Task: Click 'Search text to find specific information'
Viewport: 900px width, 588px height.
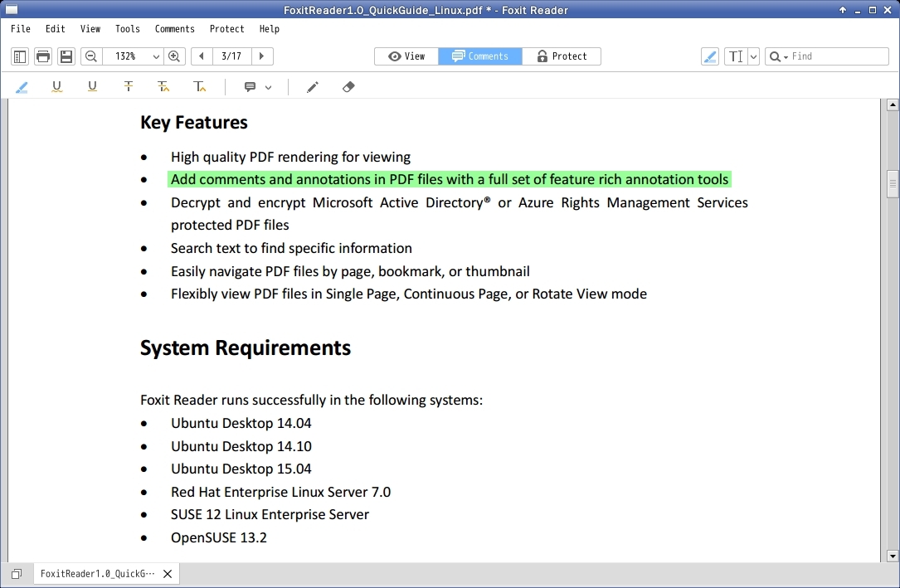Action: pyautogui.click(x=291, y=249)
